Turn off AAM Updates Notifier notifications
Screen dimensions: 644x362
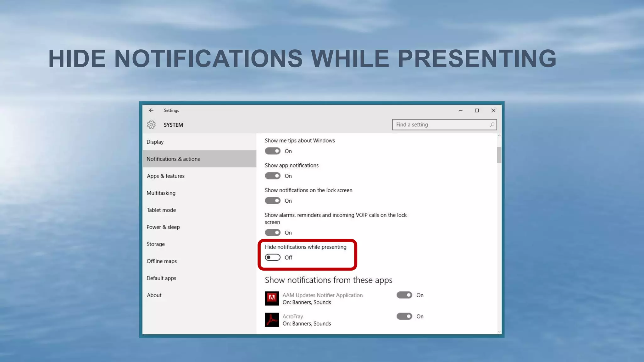[x=404, y=295]
